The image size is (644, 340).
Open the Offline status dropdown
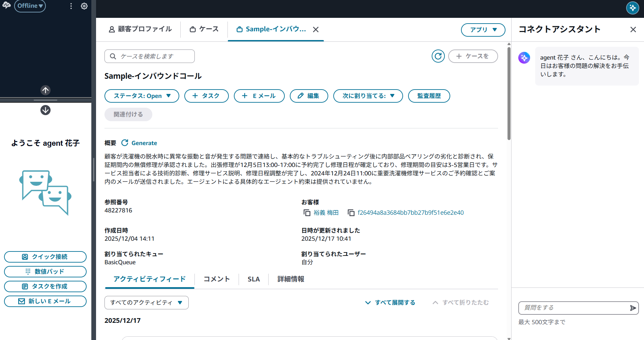(x=30, y=6)
